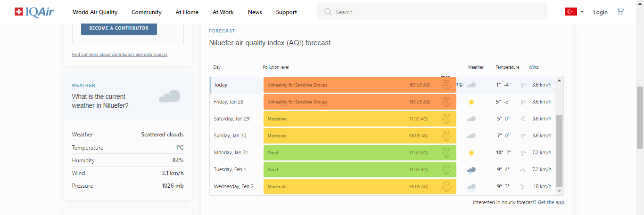This screenshot has width=644, height=215.
Task: Open the shopping cart icon
Action: pos(620,12)
